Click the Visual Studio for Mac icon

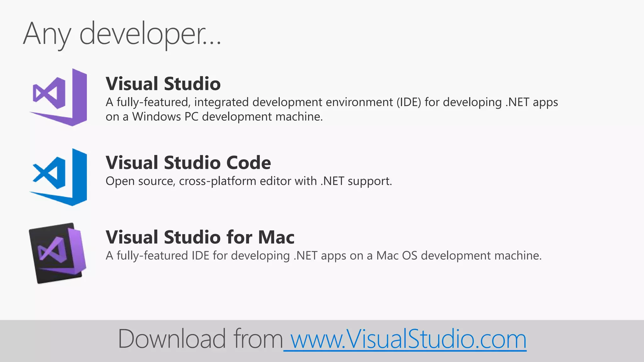click(58, 253)
